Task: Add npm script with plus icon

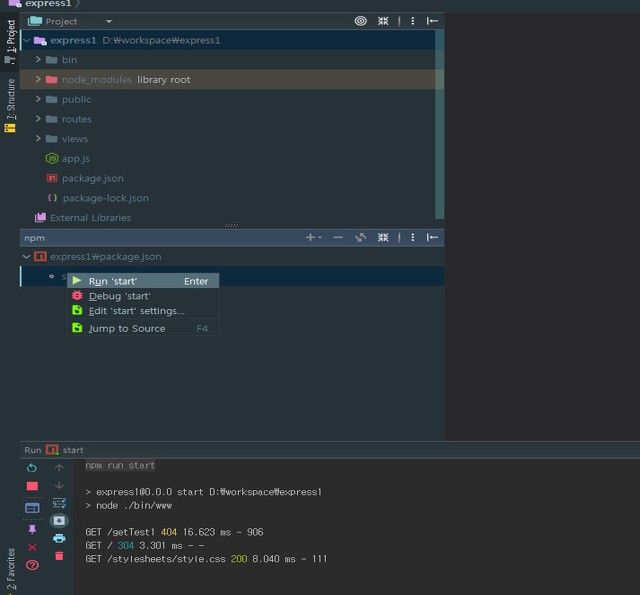Action: click(310, 237)
